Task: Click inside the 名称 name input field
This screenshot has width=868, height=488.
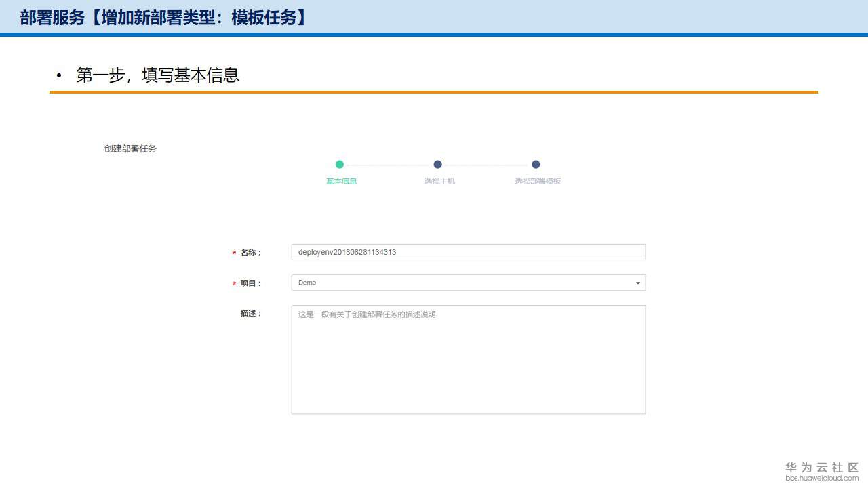Action: (x=468, y=251)
